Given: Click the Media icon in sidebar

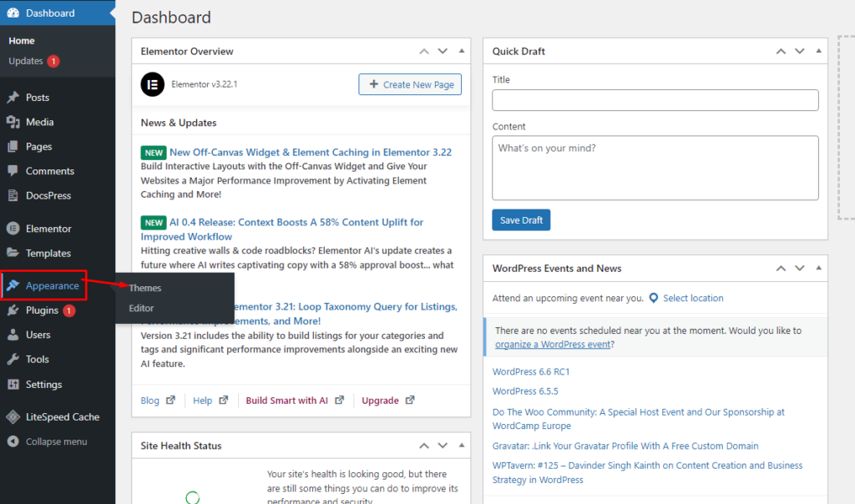Looking at the screenshot, I should 13,122.
